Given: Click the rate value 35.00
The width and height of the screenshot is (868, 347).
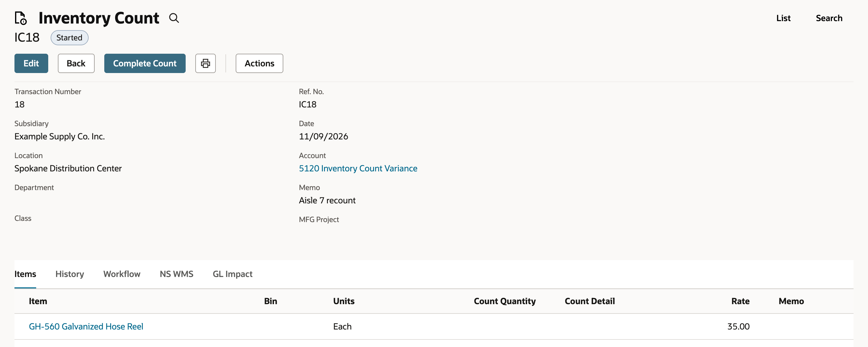Looking at the screenshot, I should [x=738, y=326].
